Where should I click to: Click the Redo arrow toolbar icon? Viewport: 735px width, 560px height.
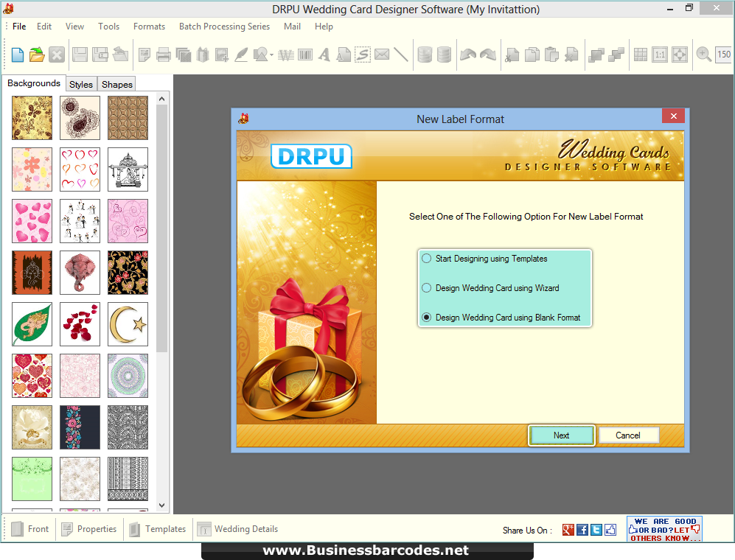click(x=488, y=55)
